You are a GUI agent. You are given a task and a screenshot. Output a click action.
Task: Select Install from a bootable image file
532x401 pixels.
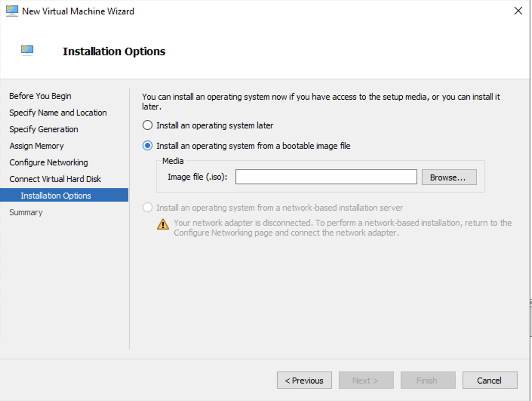[147, 146]
